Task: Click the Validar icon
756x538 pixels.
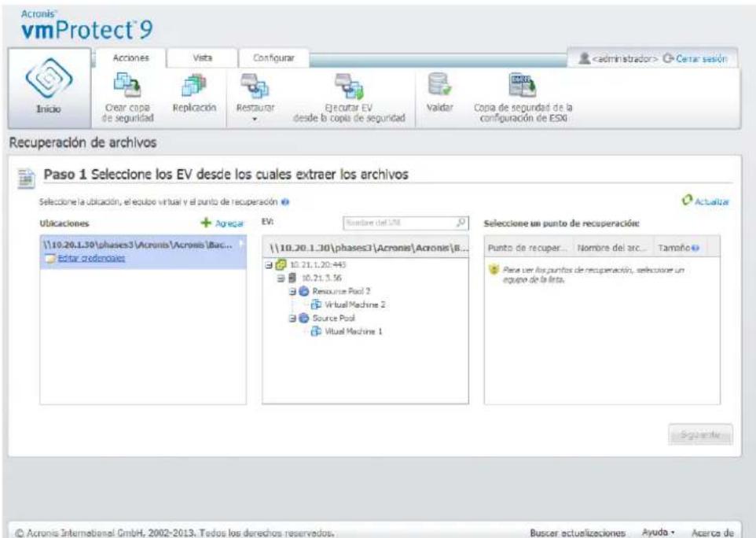Action: (439, 85)
